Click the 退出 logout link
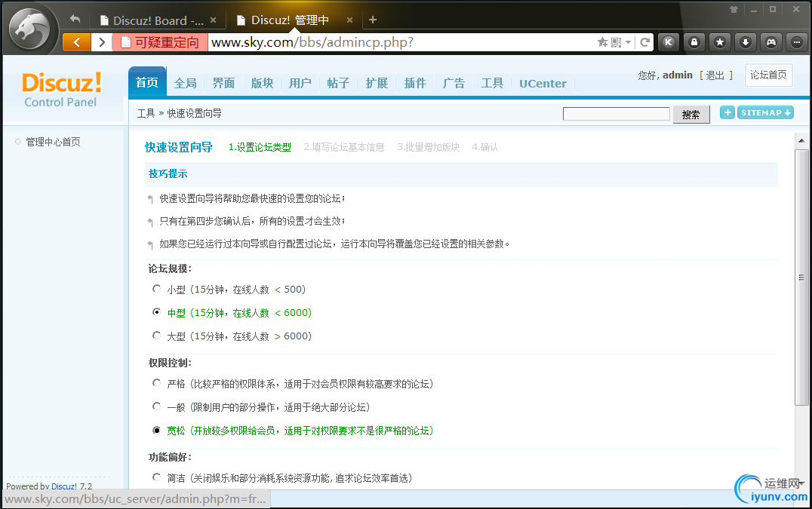This screenshot has height=509, width=812. point(715,75)
